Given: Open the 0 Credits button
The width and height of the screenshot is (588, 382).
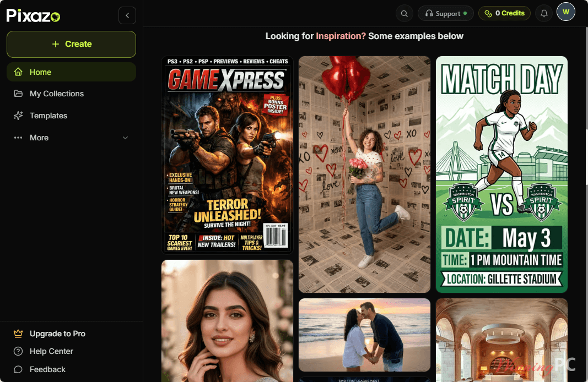Looking at the screenshot, I should click(x=504, y=13).
